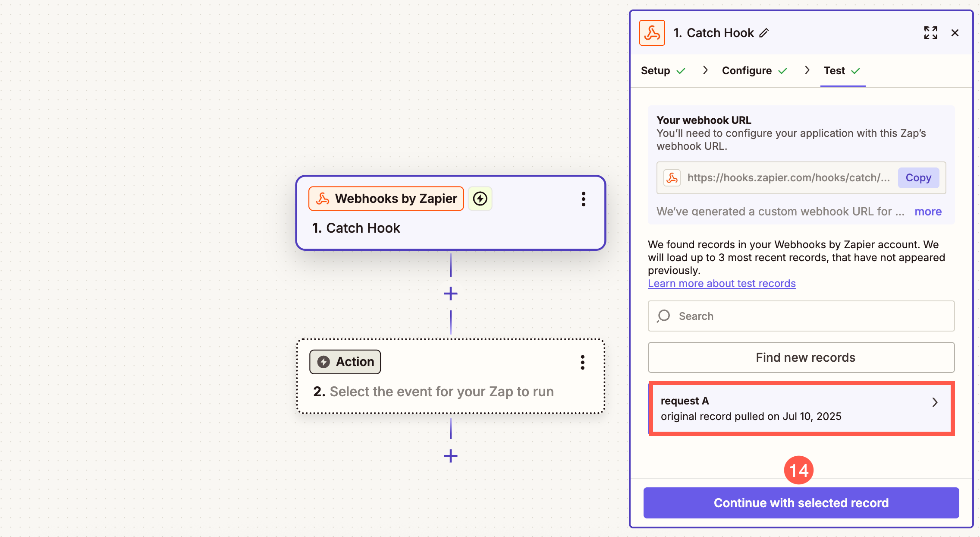Click into the records Search field
The image size is (980, 537).
click(x=801, y=316)
